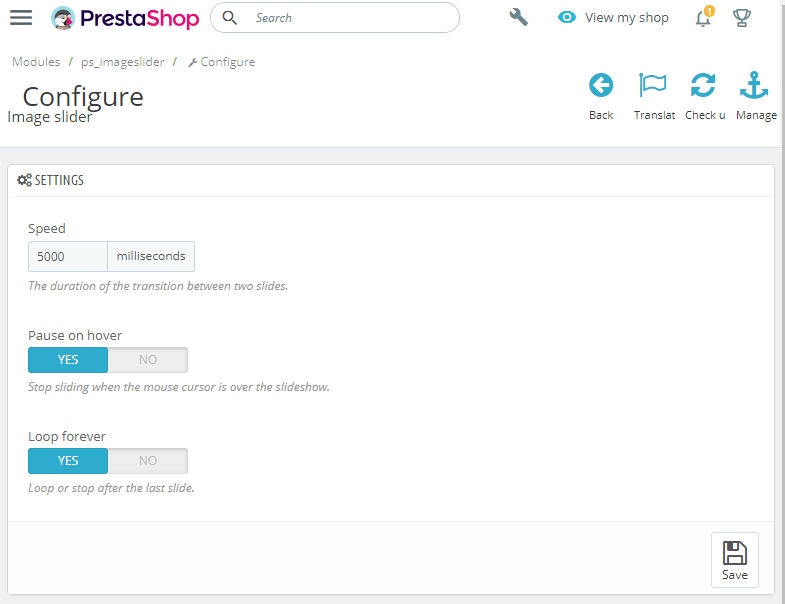785x604 pixels.
Task: Click the Translate flag icon
Action: tap(653, 85)
